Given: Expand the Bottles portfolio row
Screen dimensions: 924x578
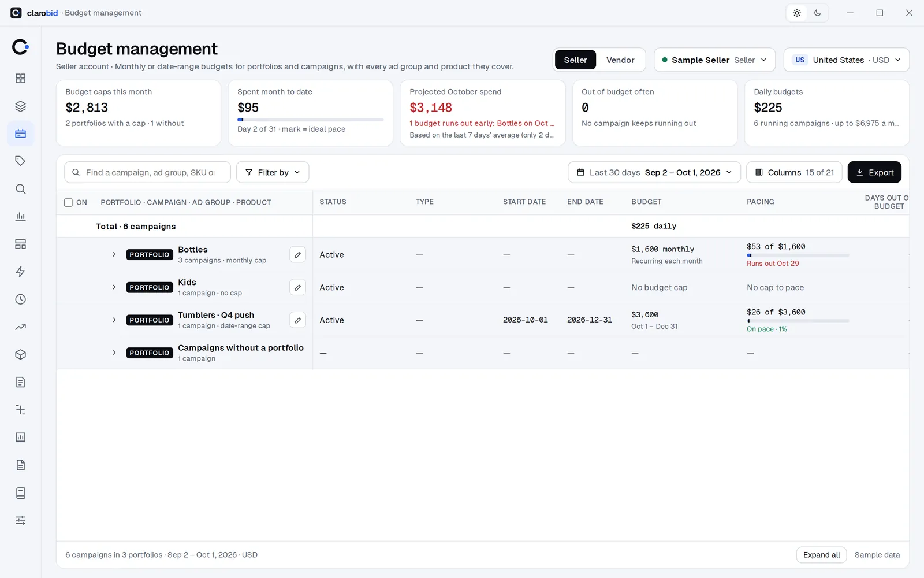Looking at the screenshot, I should pyautogui.click(x=114, y=254).
